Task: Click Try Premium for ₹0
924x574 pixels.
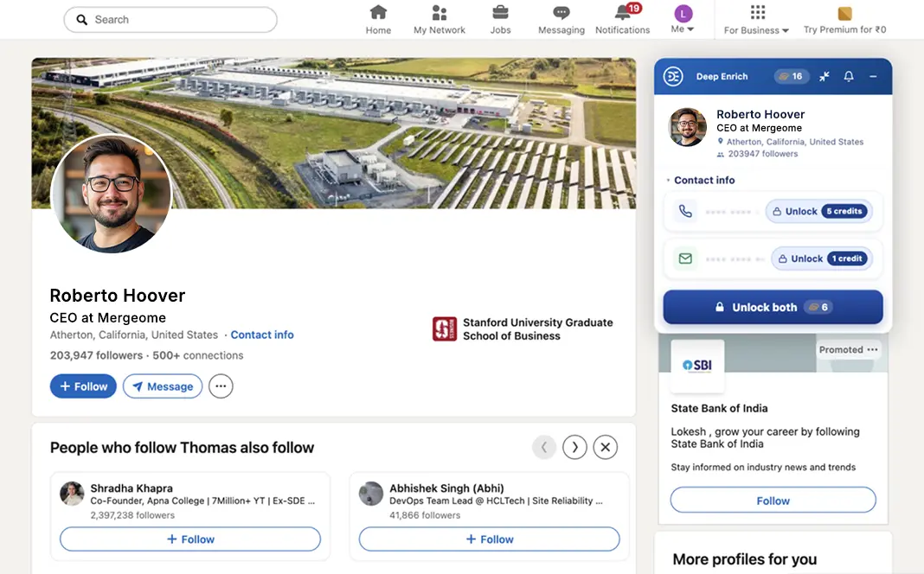Action: (x=844, y=20)
